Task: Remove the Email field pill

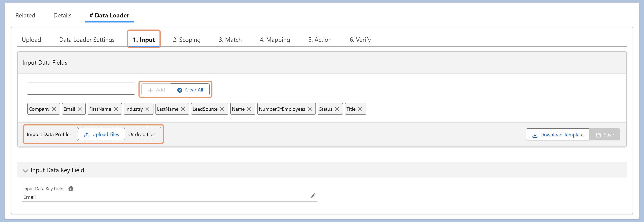Action: pyautogui.click(x=79, y=109)
